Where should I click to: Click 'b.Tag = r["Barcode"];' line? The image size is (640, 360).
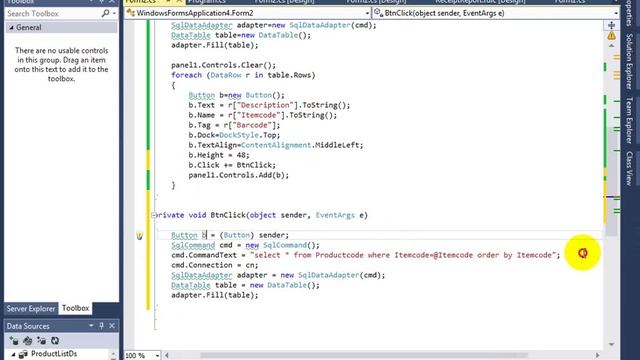234,125
